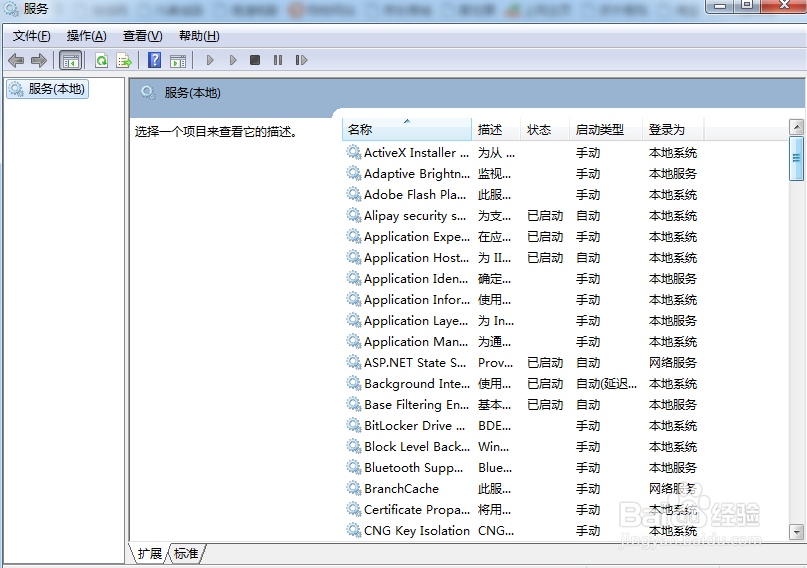Screen dimensions: 807x568
Task: Toggle the console tree pane icon
Action: pyautogui.click(x=71, y=60)
